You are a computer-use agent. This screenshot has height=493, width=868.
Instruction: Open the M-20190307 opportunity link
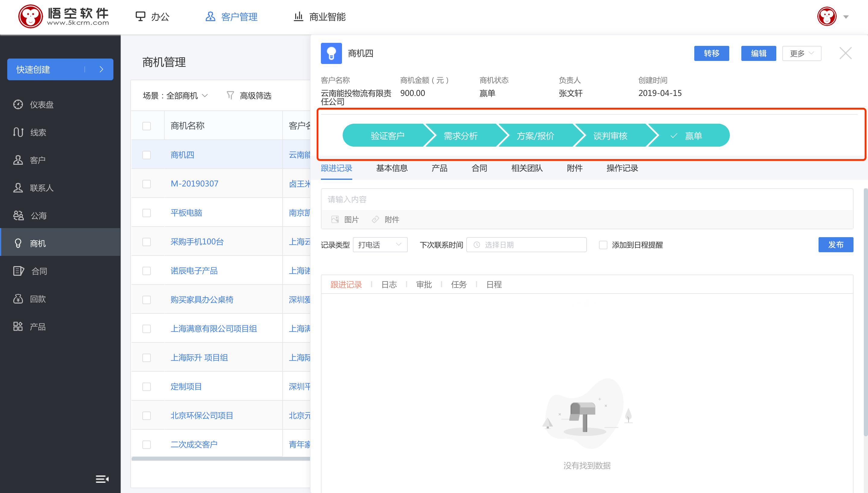(194, 183)
